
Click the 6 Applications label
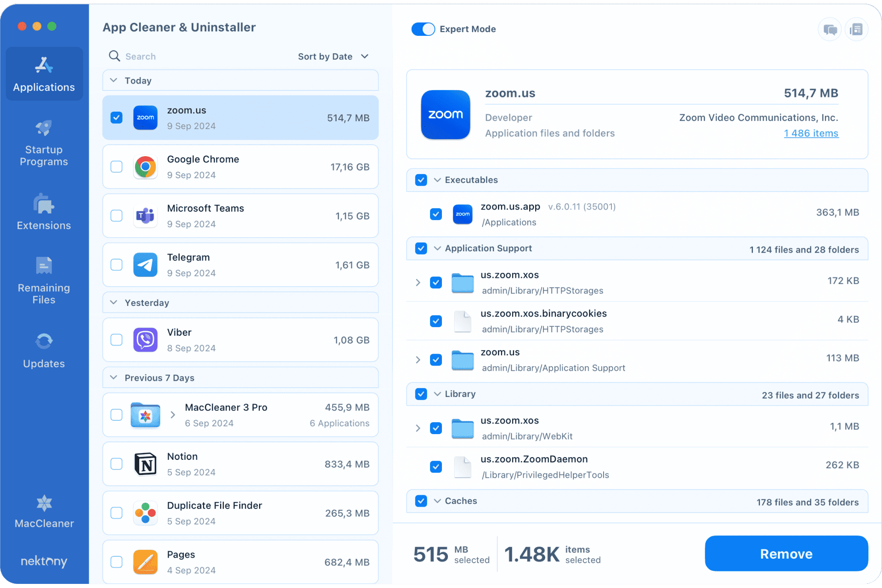pyautogui.click(x=339, y=423)
